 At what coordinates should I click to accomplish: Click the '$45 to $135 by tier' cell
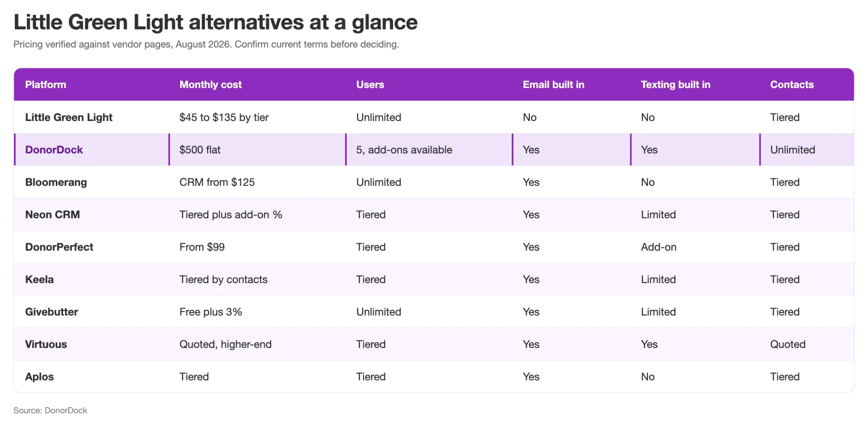click(224, 117)
